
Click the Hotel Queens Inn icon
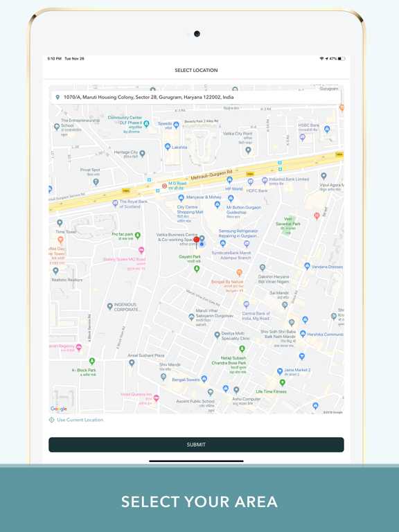156,398
